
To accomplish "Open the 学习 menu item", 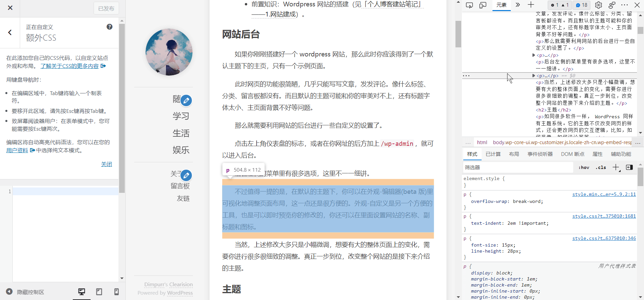I will (181, 116).
